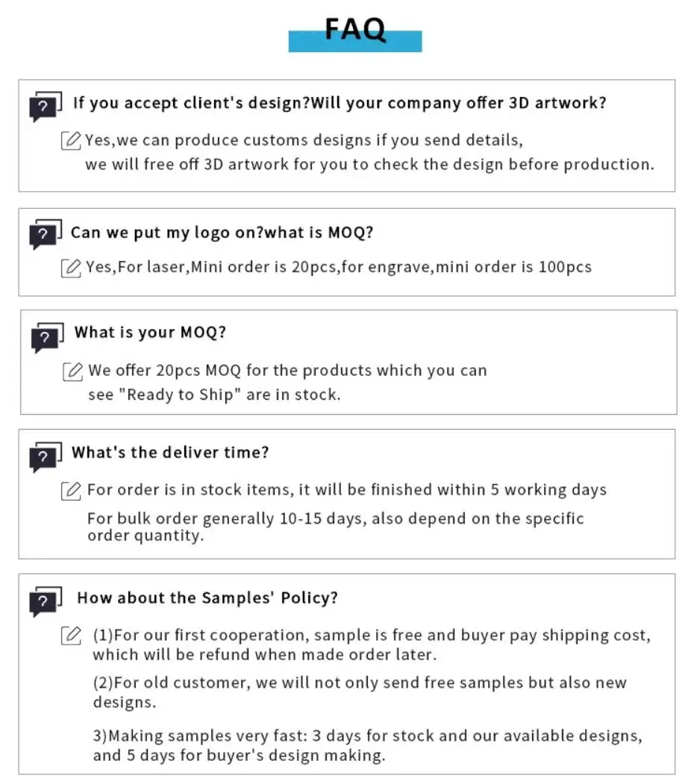This screenshot has width=688, height=784.
Task: Click pencil icon before customs designs answer
Action: [x=71, y=140]
